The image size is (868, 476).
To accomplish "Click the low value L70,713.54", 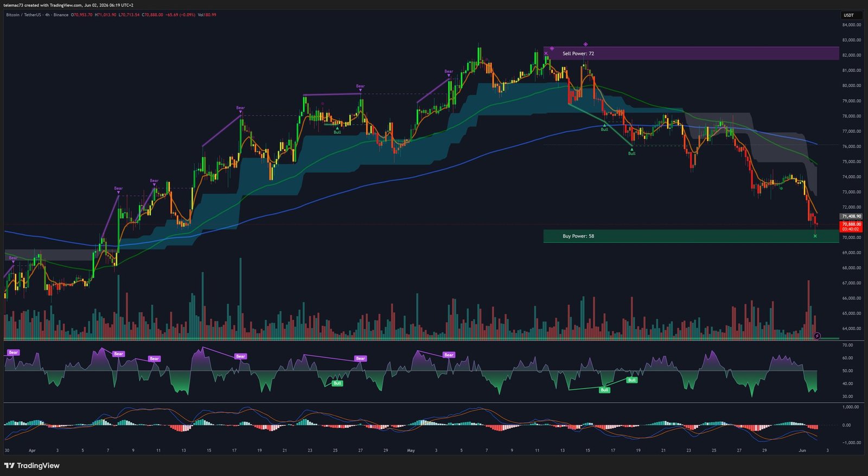I will pyautogui.click(x=129, y=15).
